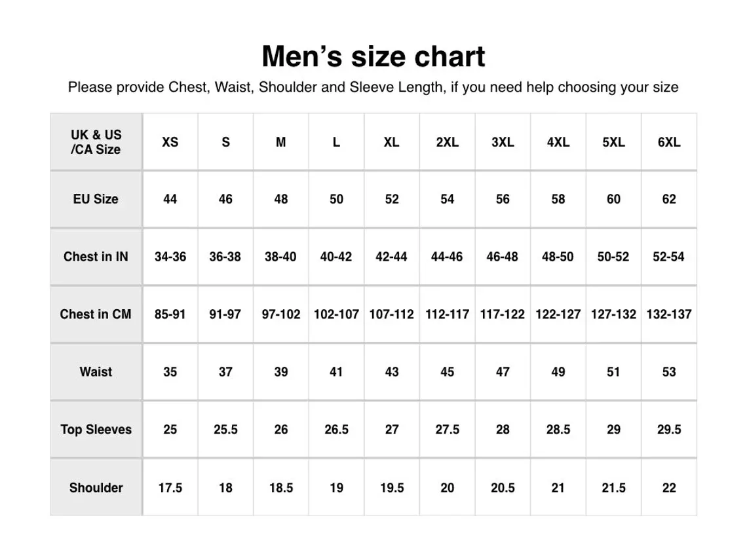Click the Men's size chart title
This screenshot has width=747, height=560.
373,57
